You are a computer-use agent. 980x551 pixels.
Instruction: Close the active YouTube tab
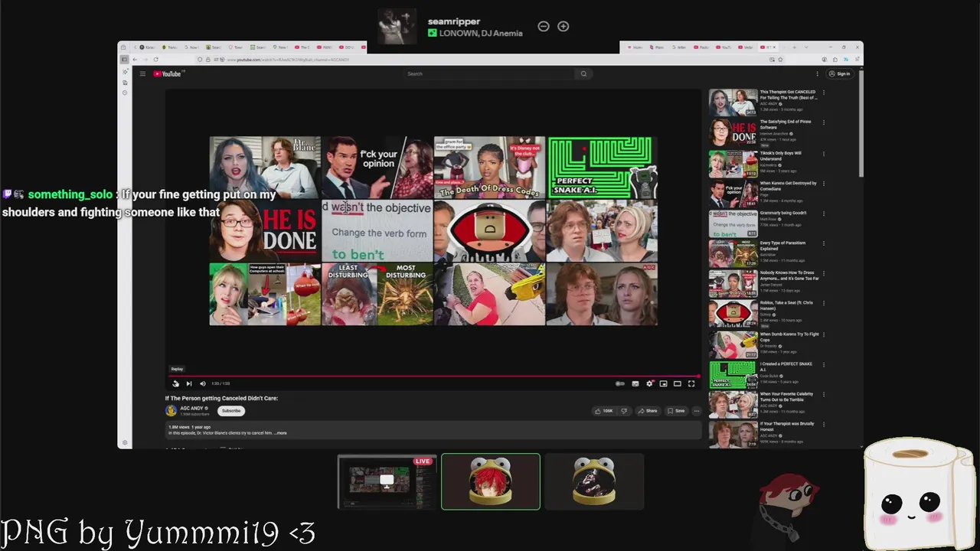click(x=774, y=47)
